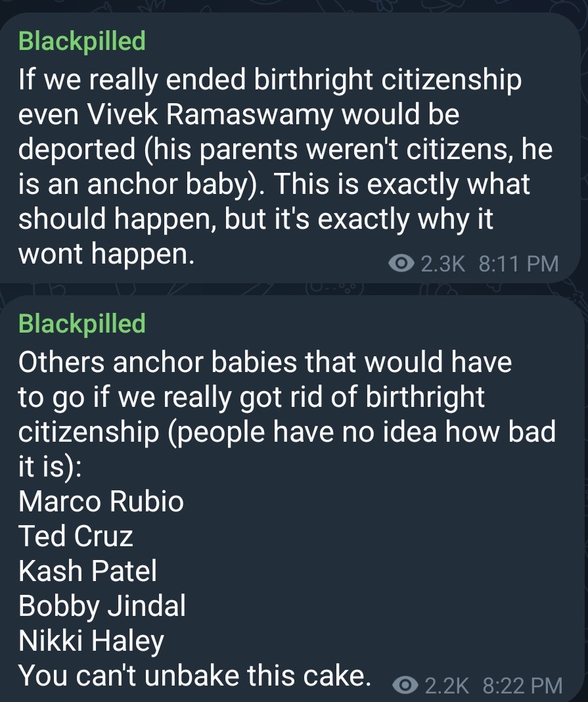588x702 pixels.
Task: Click the text 'You can't unbake this cake.'
Action: pos(194,676)
